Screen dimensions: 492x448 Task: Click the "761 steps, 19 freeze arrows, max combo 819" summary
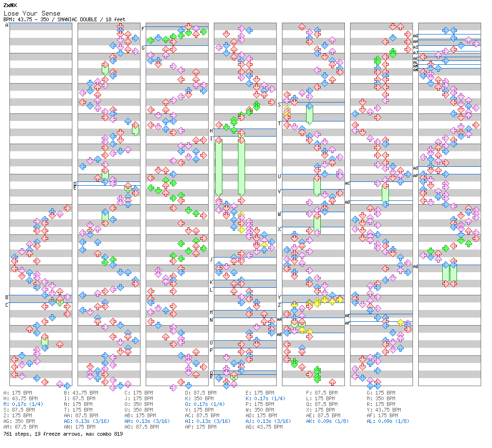click(x=63, y=434)
